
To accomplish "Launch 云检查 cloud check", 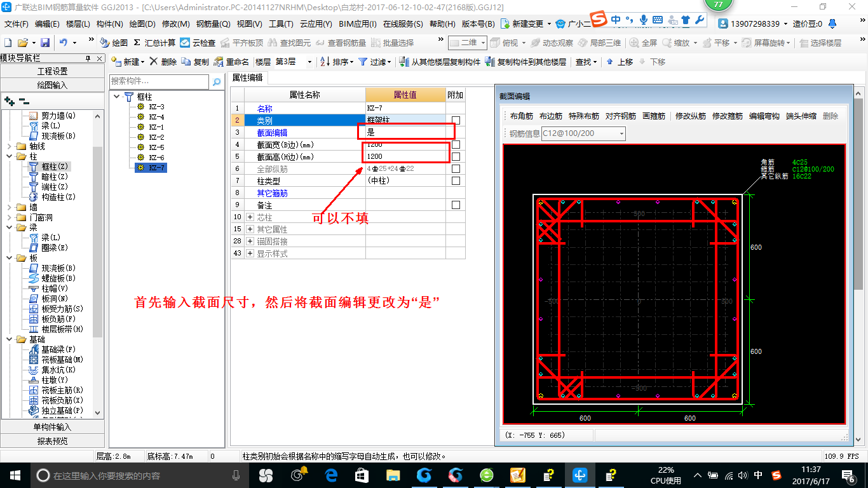I will click(x=198, y=43).
